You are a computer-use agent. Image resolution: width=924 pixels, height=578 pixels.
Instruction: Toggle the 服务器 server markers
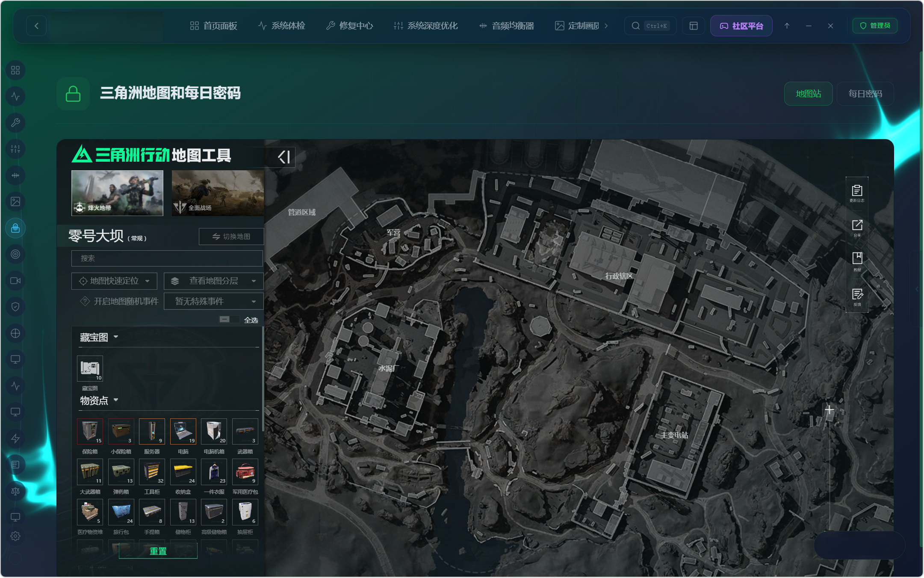point(152,431)
